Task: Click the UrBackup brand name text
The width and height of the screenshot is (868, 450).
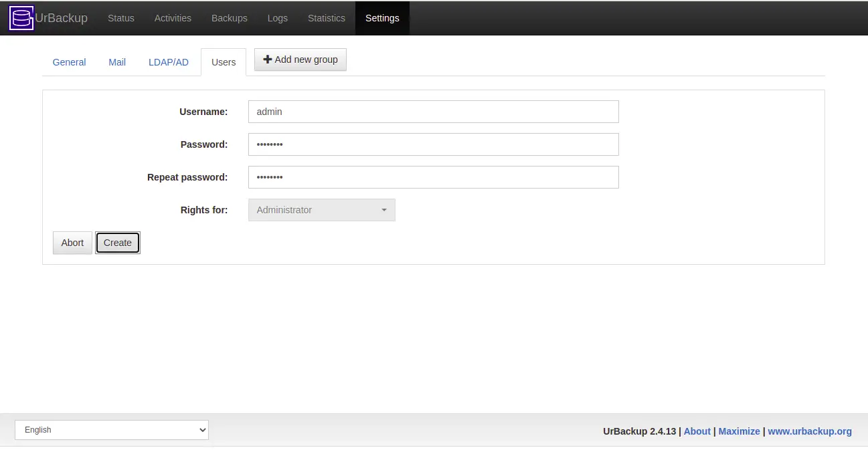Action: pos(62,18)
